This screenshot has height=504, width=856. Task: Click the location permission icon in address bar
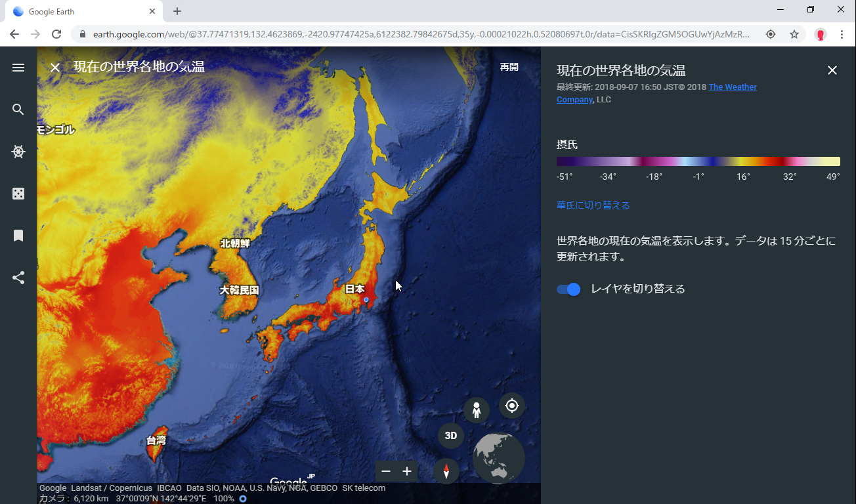tap(771, 34)
